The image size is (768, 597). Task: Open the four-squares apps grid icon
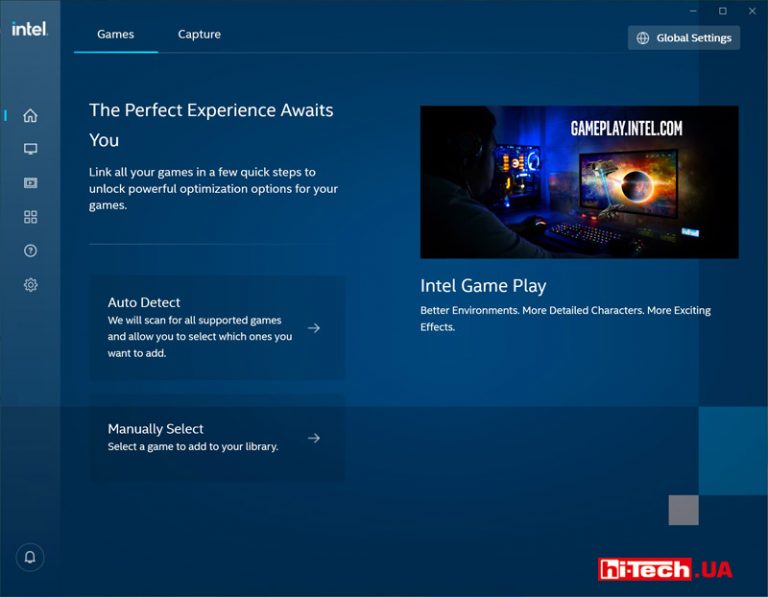pos(30,217)
